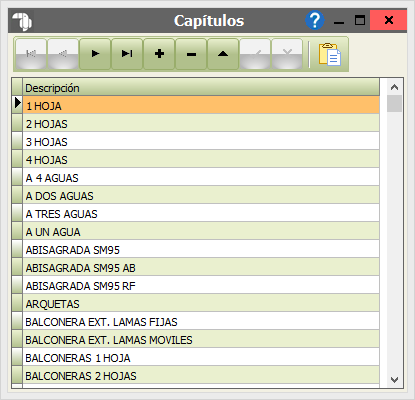Click scrollbar up arrow
This screenshot has height=400, width=415.
(x=395, y=87)
